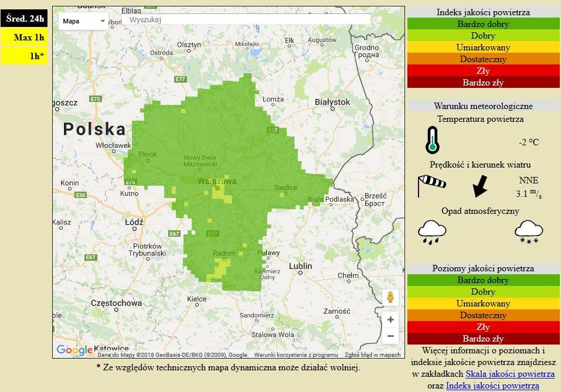This screenshot has height=392, width=561.
Task: Click Umiarkowany swatch in Indeks legend
Action: point(484,47)
